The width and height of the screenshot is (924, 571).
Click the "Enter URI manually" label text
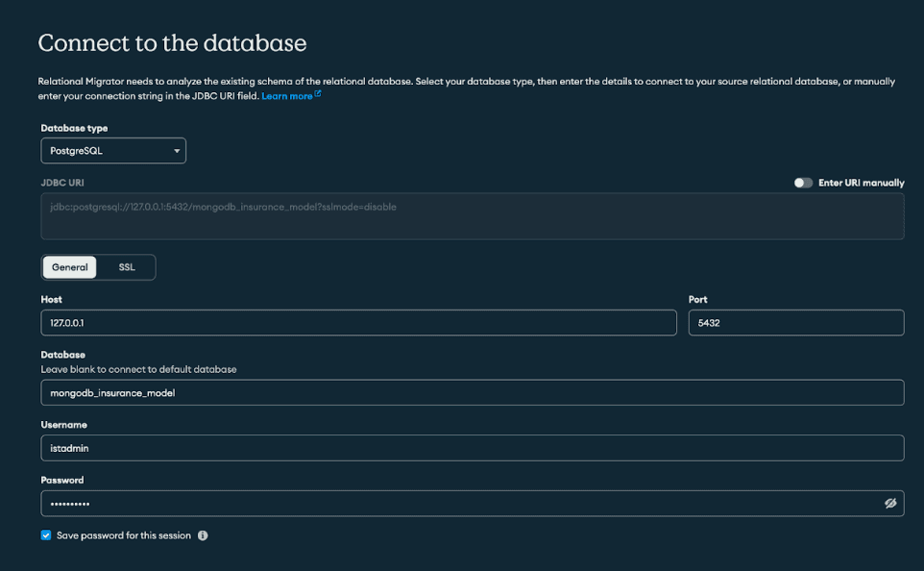pyautogui.click(x=861, y=183)
